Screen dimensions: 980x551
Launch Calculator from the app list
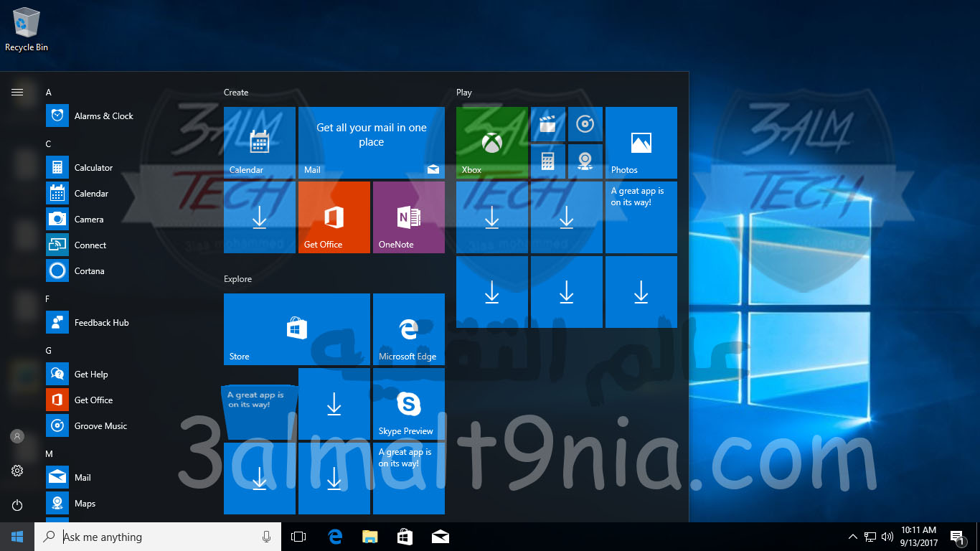122,168
